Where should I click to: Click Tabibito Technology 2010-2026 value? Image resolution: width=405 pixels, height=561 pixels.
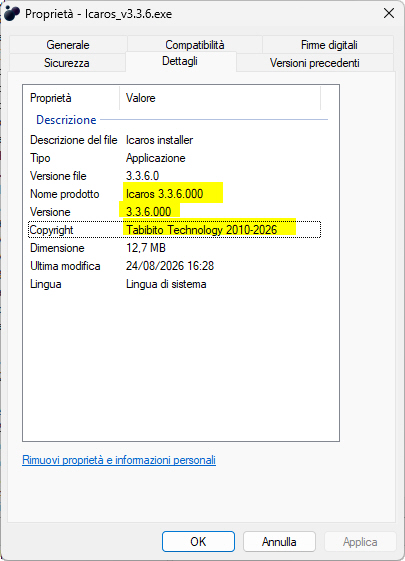pos(202,230)
